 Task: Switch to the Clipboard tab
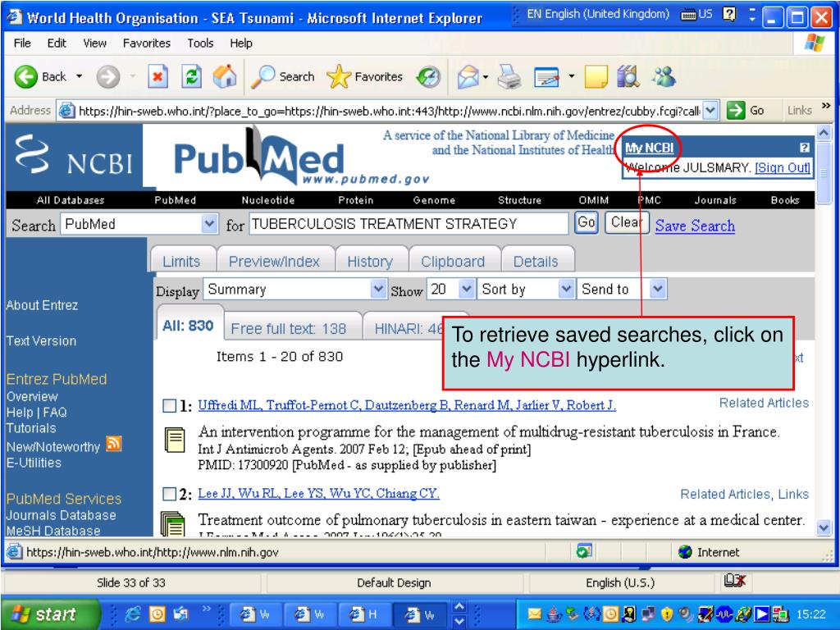[x=453, y=261]
